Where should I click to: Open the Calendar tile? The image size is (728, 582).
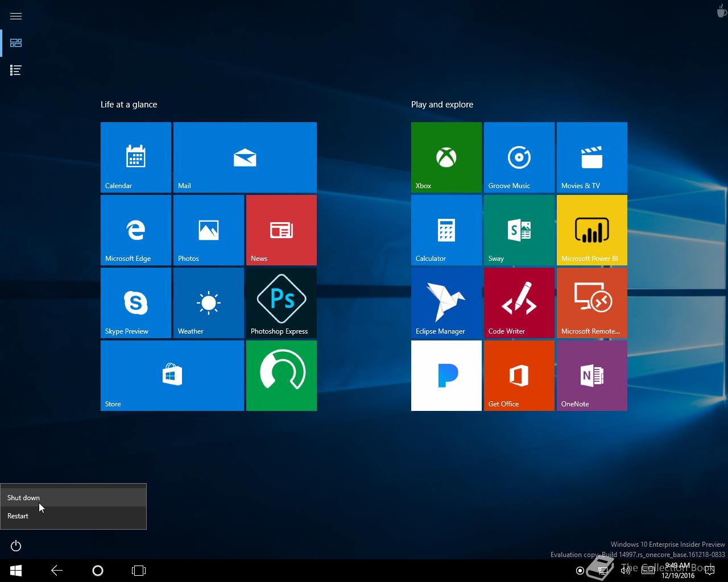coord(136,157)
